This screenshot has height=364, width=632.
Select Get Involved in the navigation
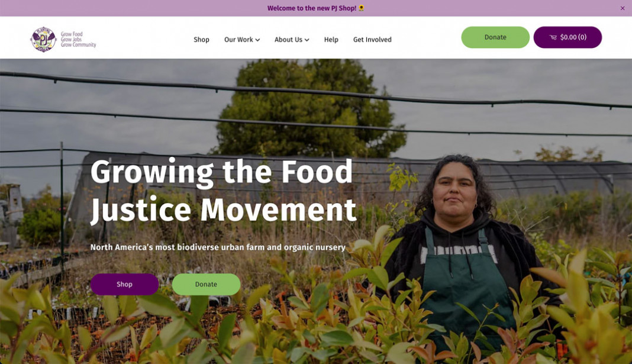[x=372, y=40]
